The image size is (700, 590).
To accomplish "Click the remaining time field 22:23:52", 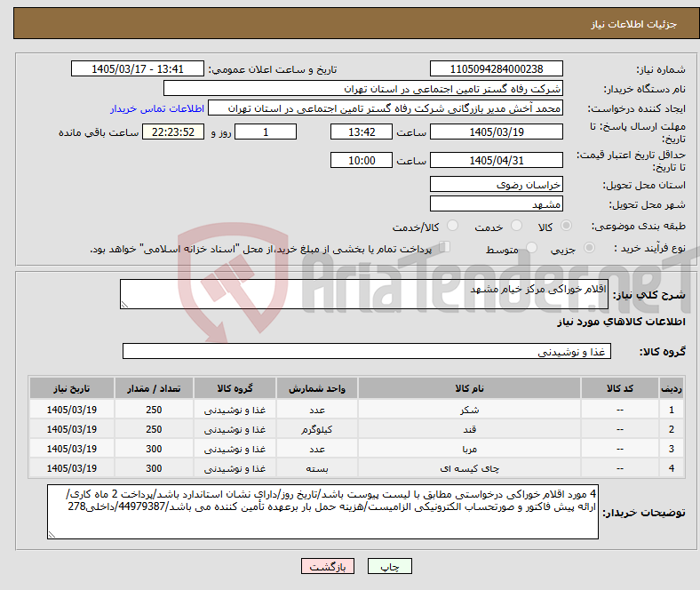I will click(173, 132).
